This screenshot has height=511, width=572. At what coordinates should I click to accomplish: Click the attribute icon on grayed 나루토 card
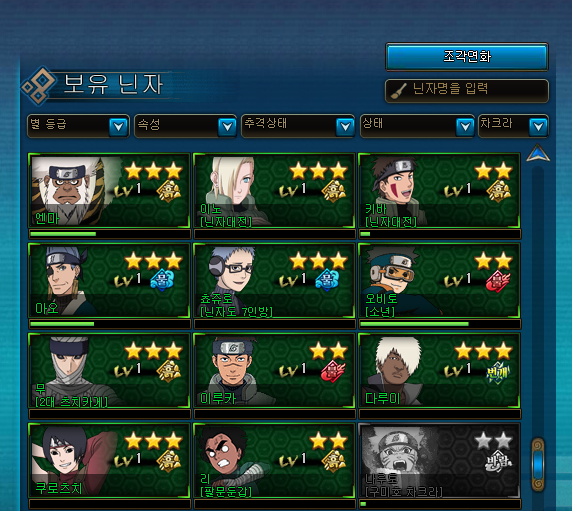coord(498,462)
